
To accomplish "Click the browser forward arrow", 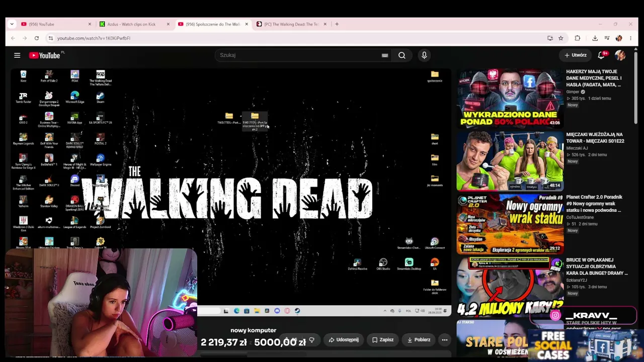I will tap(25, 38).
